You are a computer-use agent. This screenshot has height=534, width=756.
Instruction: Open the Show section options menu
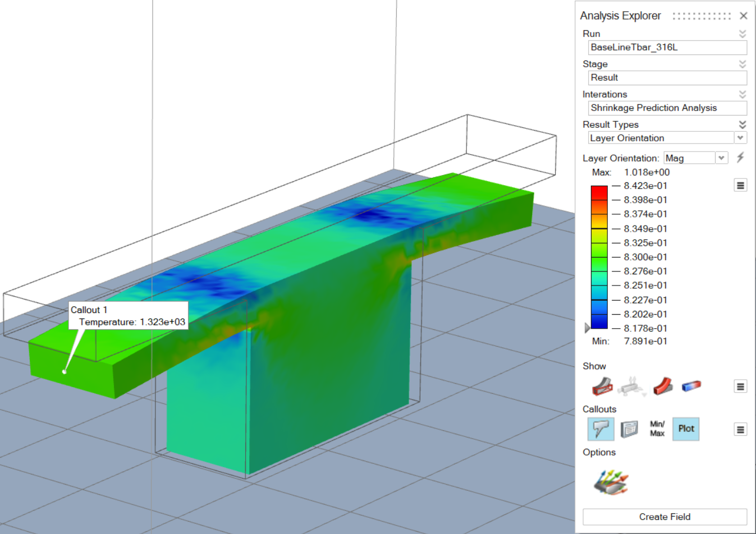740,386
